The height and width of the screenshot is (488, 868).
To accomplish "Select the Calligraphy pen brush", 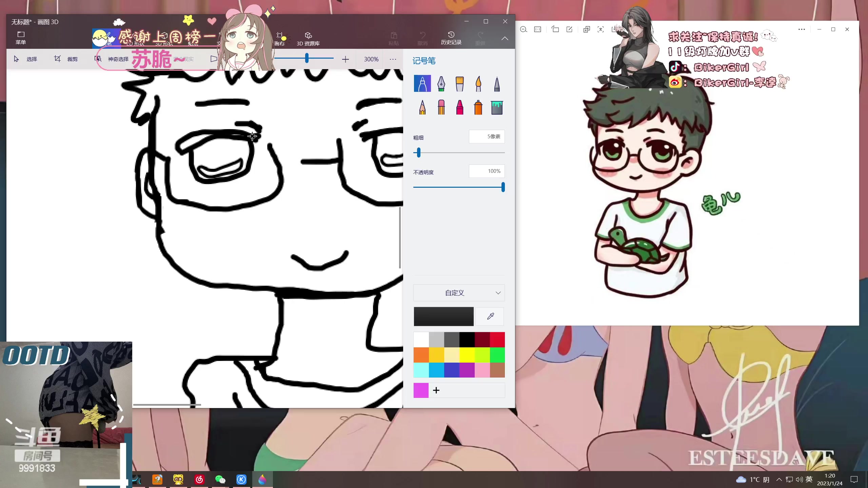I will click(441, 83).
